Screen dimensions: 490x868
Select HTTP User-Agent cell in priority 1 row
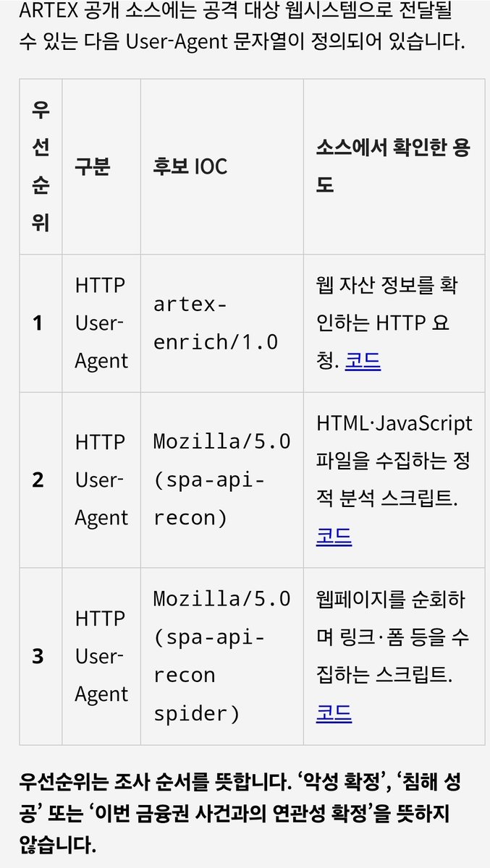point(101,323)
